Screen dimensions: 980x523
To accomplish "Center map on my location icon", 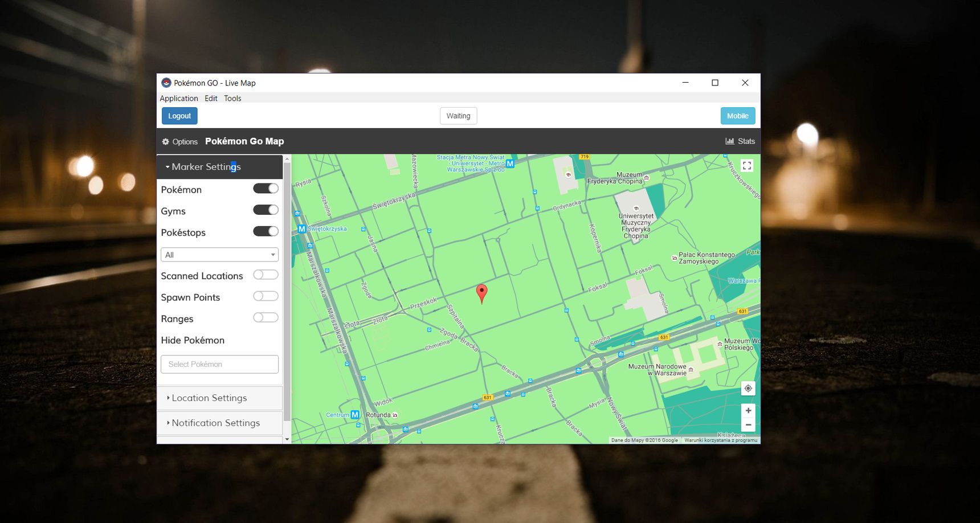I will coord(748,388).
